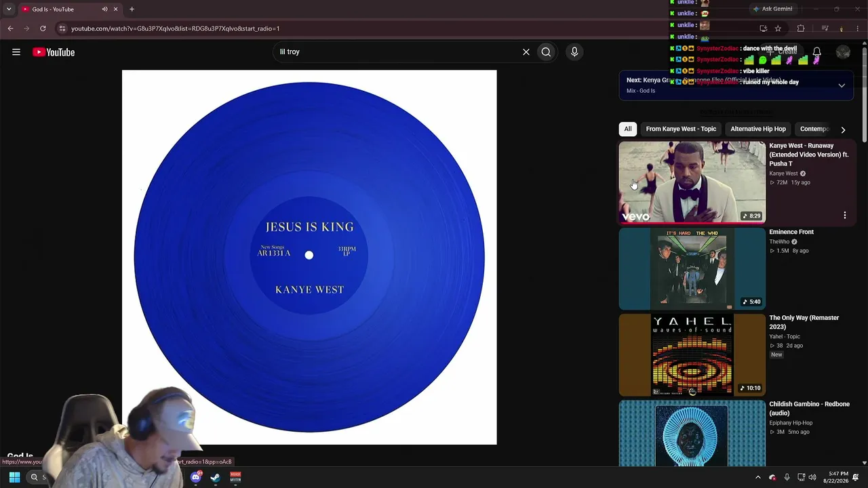Open the Windows notification center icon
This screenshot has height=488, width=868.
(856, 477)
